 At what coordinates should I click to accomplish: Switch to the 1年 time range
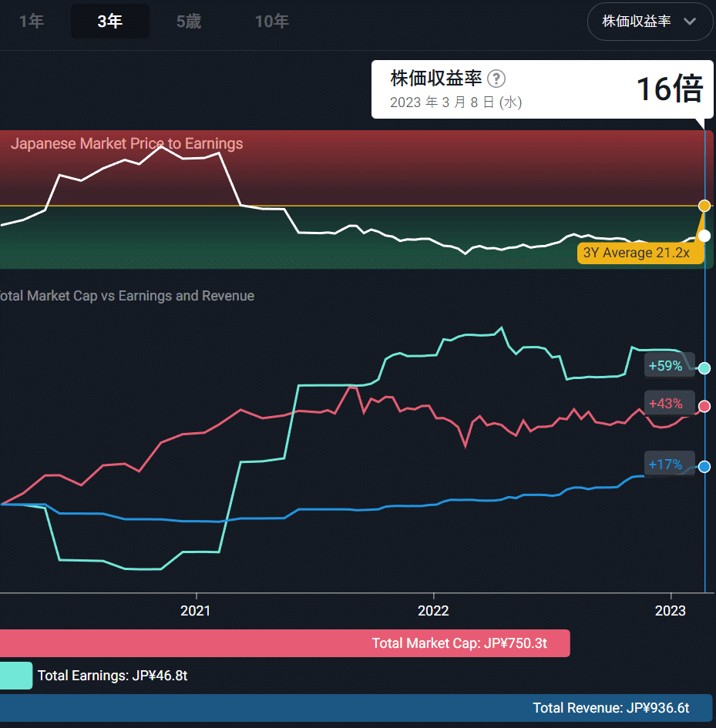32,21
